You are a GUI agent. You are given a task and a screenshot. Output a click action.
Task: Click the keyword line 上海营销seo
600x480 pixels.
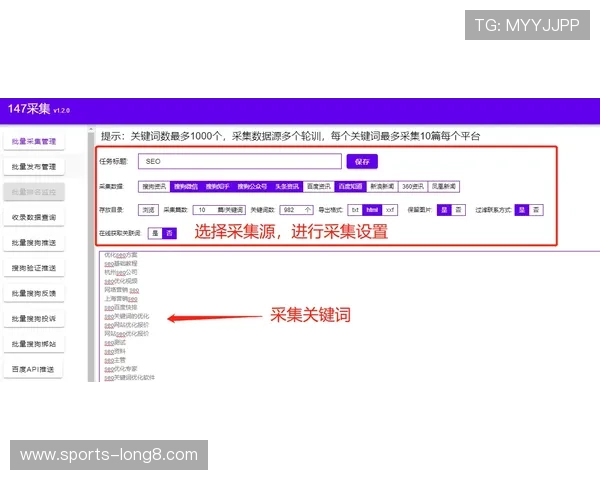click(121, 299)
